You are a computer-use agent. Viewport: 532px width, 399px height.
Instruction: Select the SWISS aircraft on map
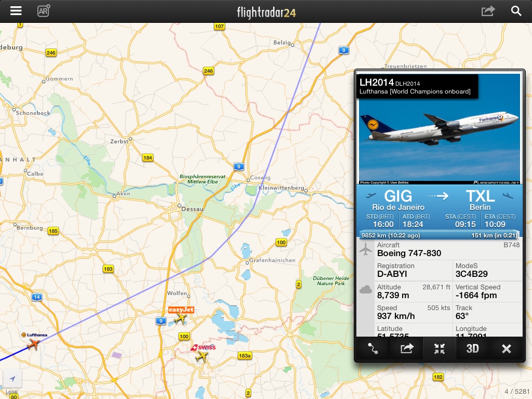tap(202, 356)
